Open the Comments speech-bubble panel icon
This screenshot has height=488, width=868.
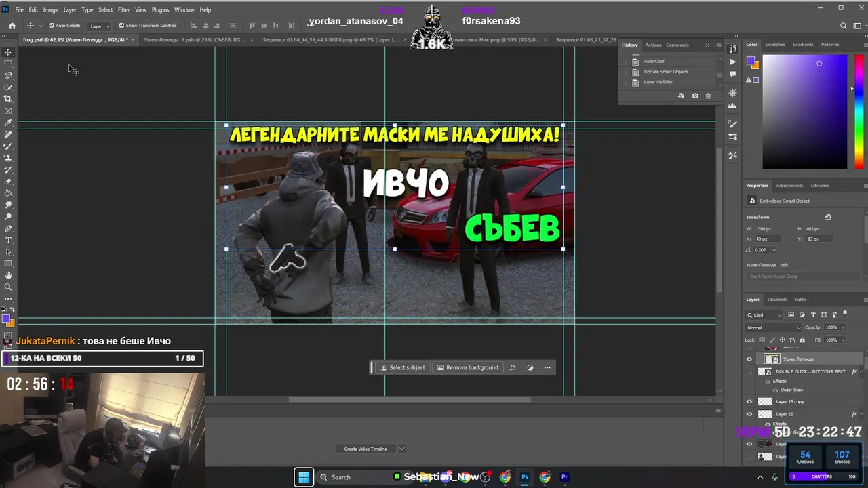click(732, 74)
